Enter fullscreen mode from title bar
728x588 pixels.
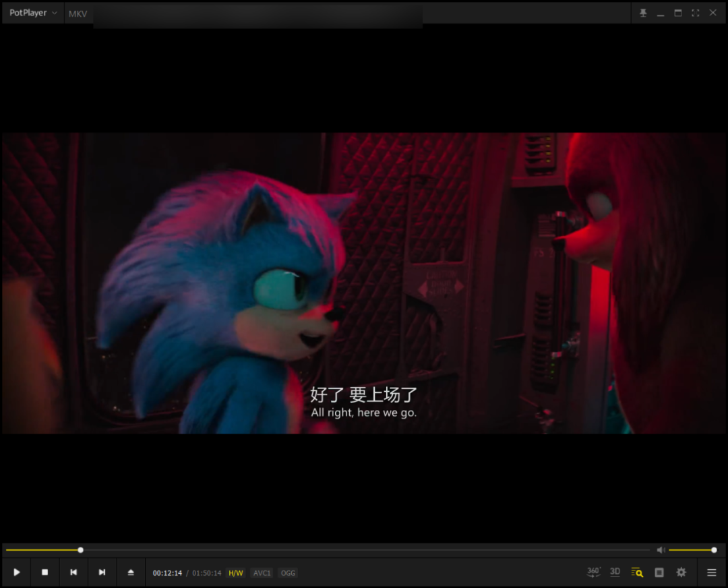pyautogui.click(x=695, y=13)
